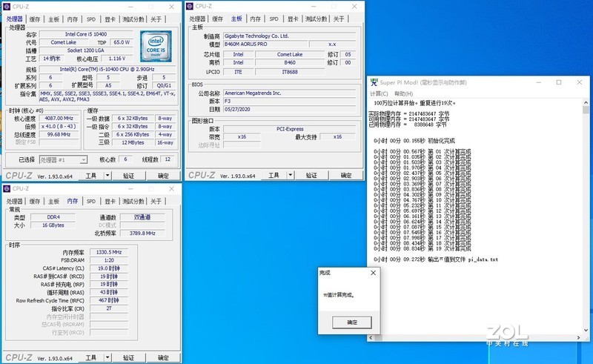Screen dimensions: 593x364
Task: Click the 05/27/2020 BIOS date field
Action: (x=289, y=109)
